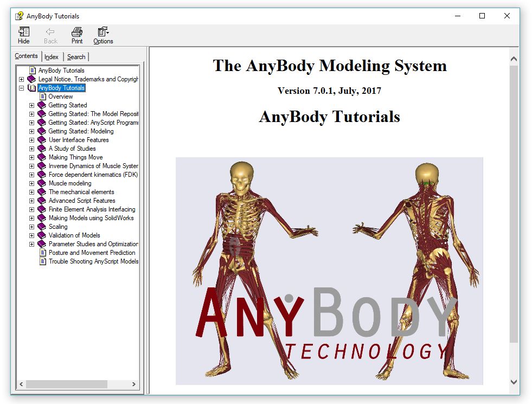The width and height of the screenshot is (532, 404).
Task: Click the Advanced Script Features book icon
Action: [42, 201]
